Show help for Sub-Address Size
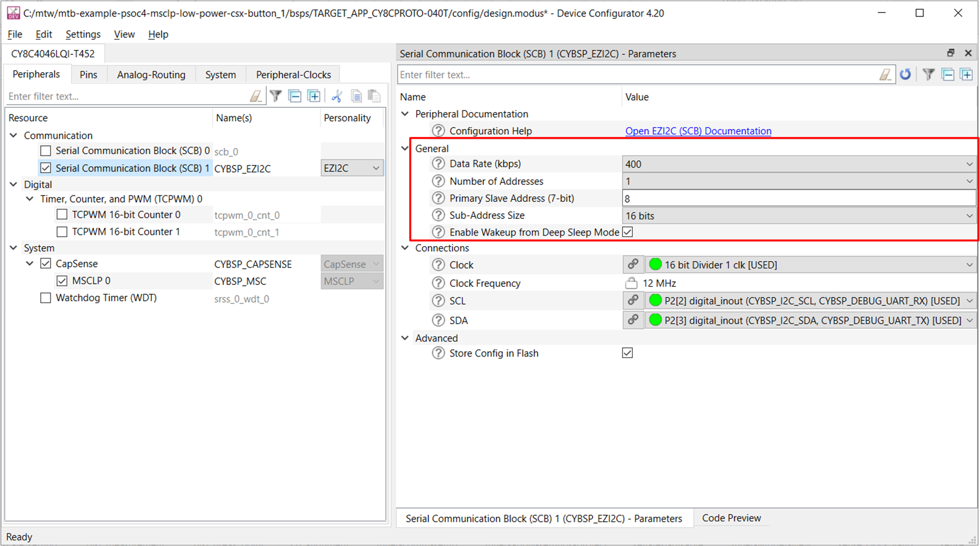 coord(438,215)
